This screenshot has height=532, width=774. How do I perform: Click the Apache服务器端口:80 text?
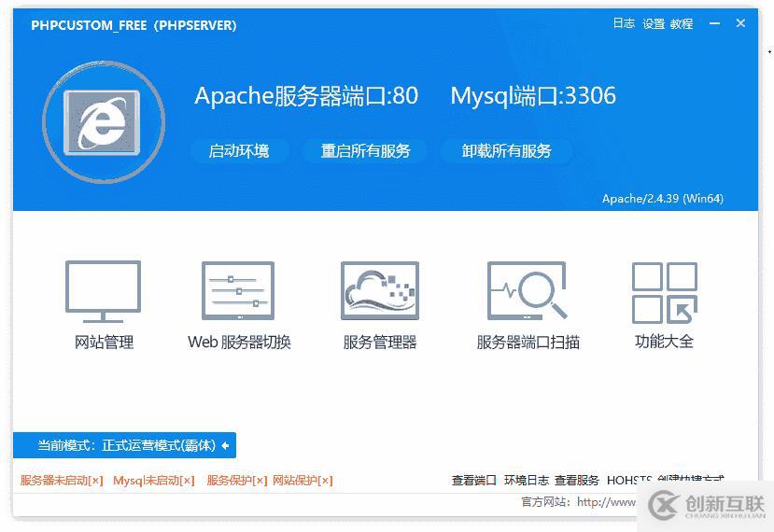pyautogui.click(x=306, y=95)
